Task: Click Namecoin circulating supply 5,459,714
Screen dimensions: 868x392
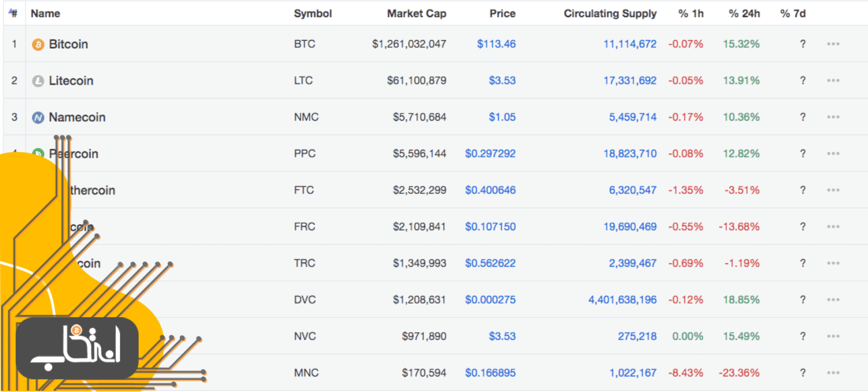Action: tap(633, 117)
